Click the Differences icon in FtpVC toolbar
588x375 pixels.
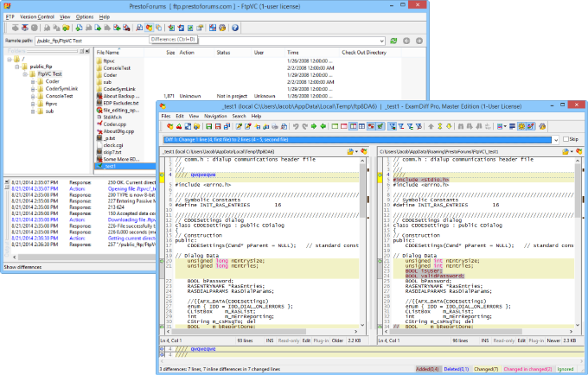click(150, 28)
